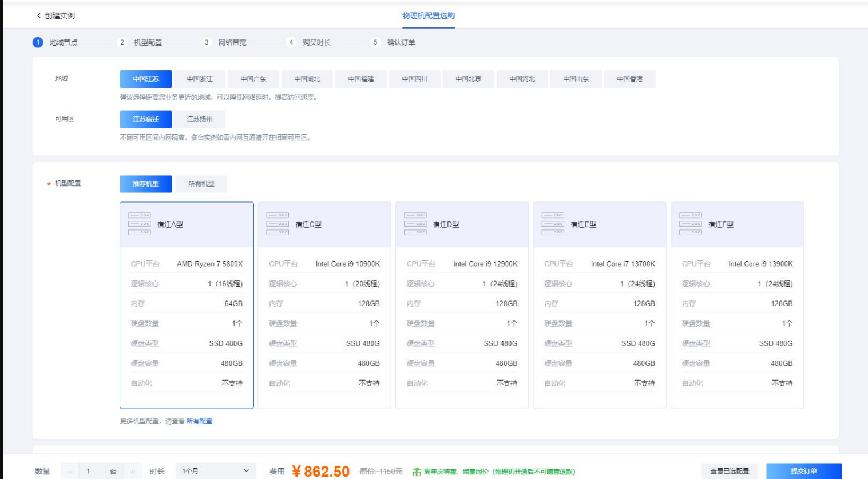Image resolution: width=868 pixels, height=479 pixels.
Task: Click the 1 (16线程) cores value
Action: (225, 284)
